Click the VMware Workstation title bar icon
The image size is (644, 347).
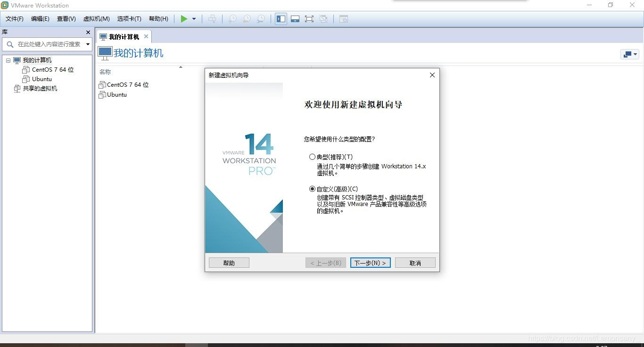click(5, 5)
